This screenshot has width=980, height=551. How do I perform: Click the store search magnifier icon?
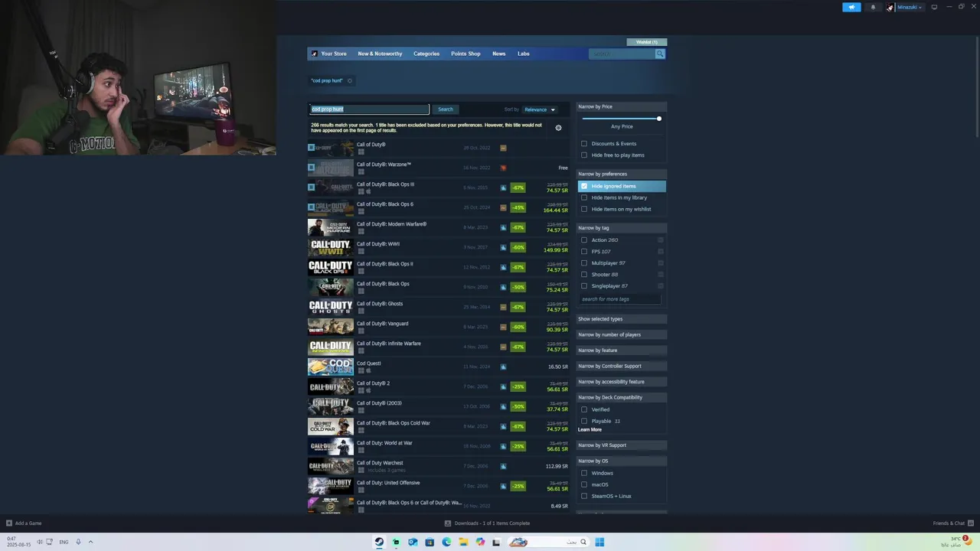[x=660, y=54]
